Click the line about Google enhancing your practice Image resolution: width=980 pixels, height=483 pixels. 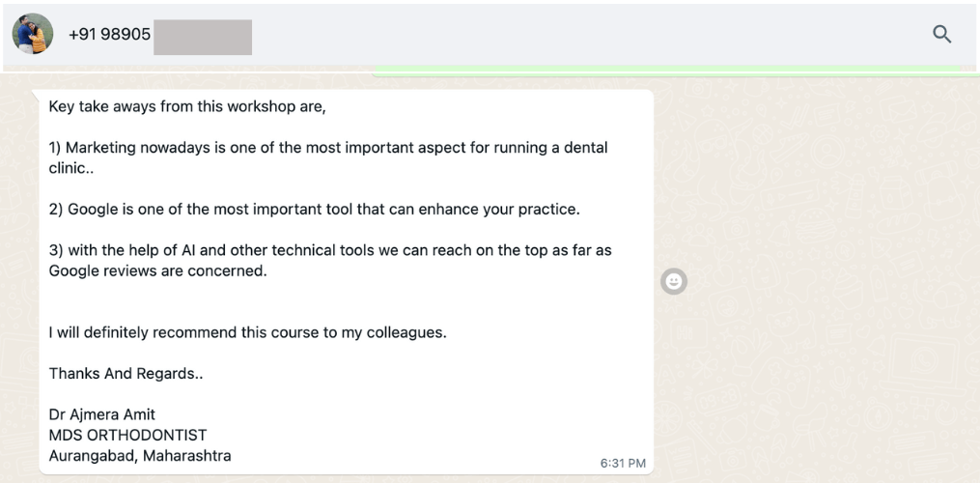pyautogui.click(x=314, y=209)
